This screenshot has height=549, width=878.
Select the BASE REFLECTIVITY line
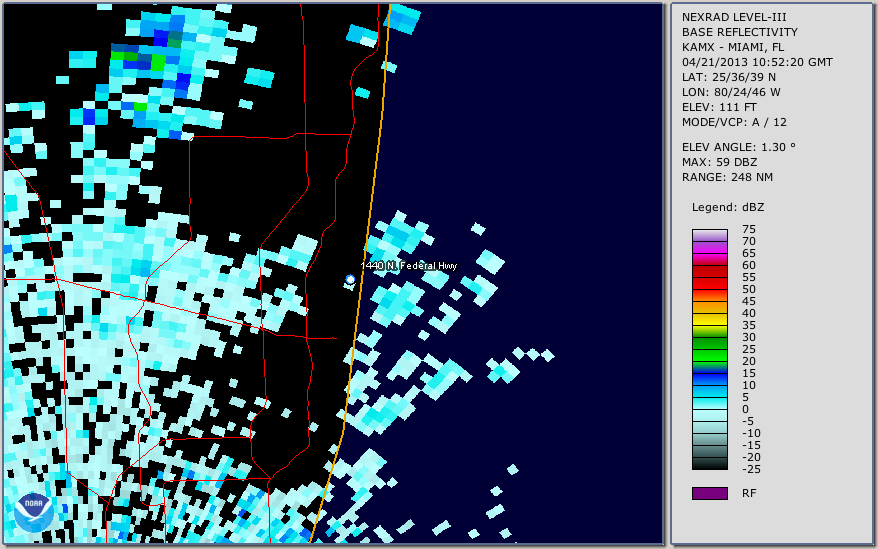[x=740, y=32]
